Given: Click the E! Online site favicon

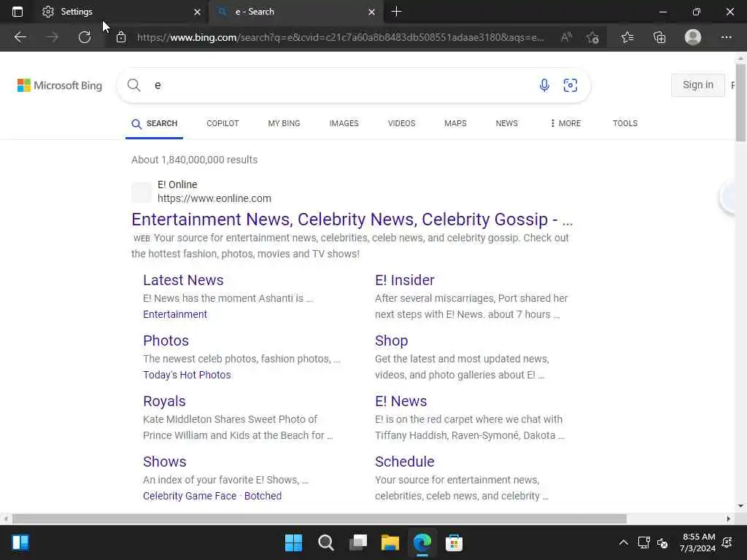Looking at the screenshot, I should [x=142, y=192].
